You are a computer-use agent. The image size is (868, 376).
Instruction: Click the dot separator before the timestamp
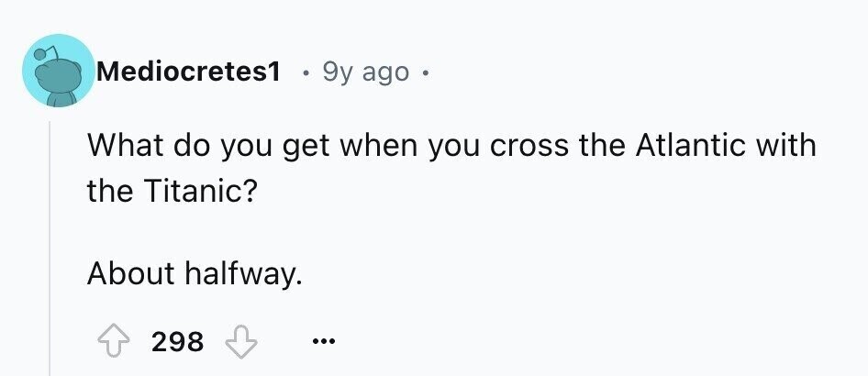304,72
